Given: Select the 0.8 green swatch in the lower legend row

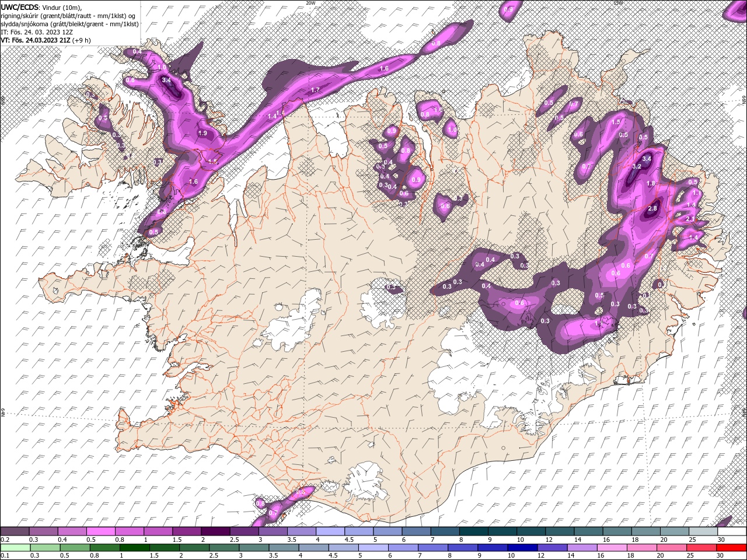Looking at the screenshot, I should [104, 548].
